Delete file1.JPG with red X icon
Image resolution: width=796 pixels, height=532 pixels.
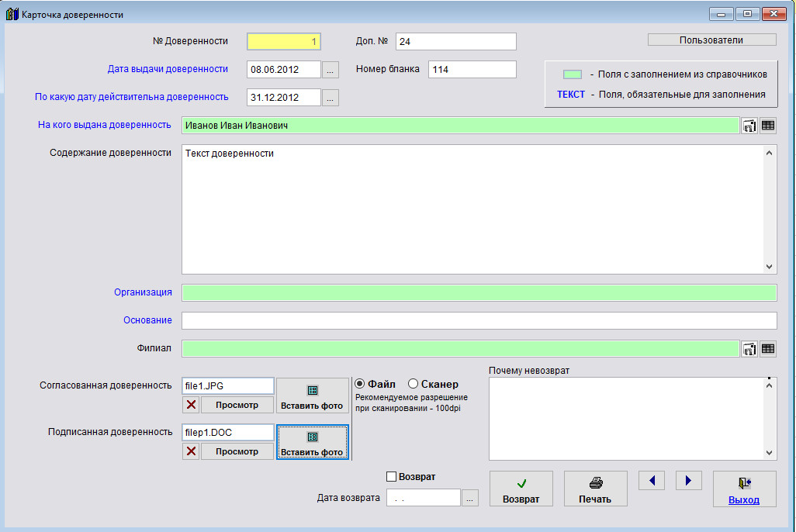191,405
